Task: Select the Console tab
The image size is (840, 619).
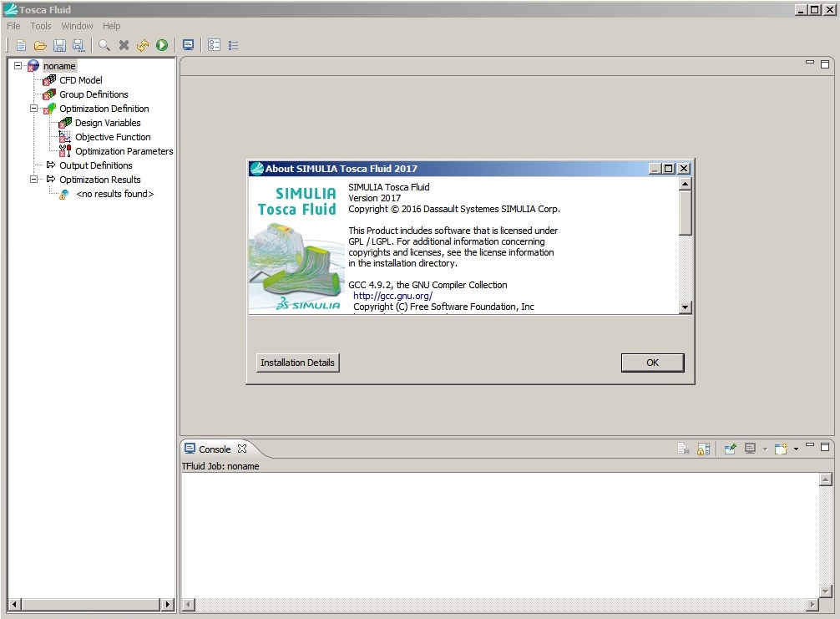Action: pos(215,449)
